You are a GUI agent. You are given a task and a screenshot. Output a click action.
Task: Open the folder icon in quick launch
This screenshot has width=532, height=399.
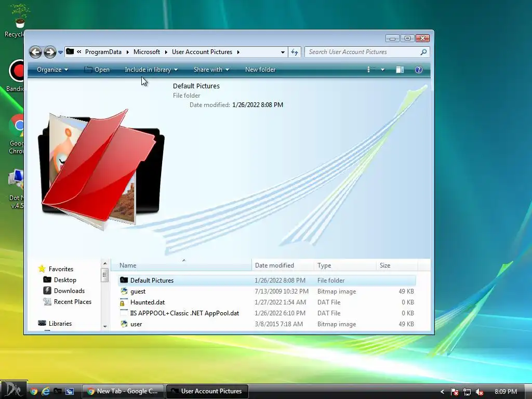point(58,391)
